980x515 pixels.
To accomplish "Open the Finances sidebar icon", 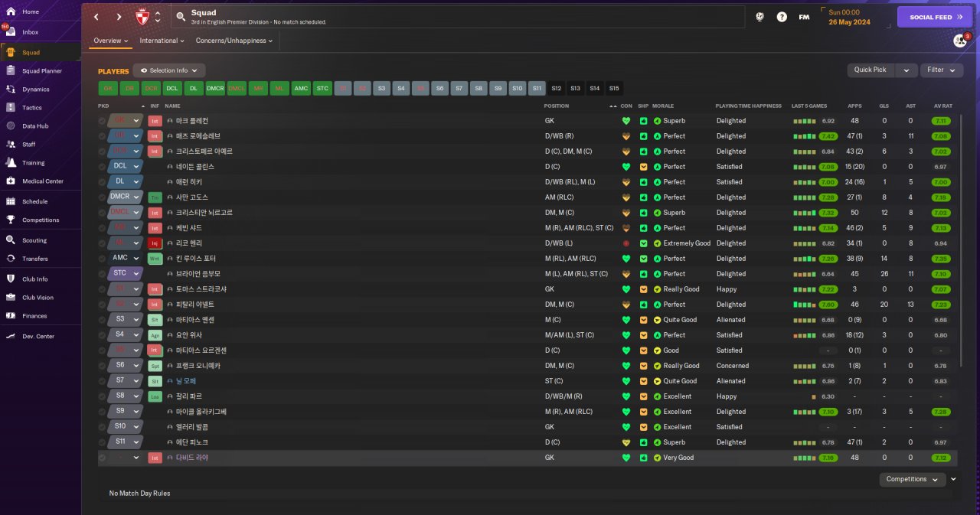I will 11,315.
